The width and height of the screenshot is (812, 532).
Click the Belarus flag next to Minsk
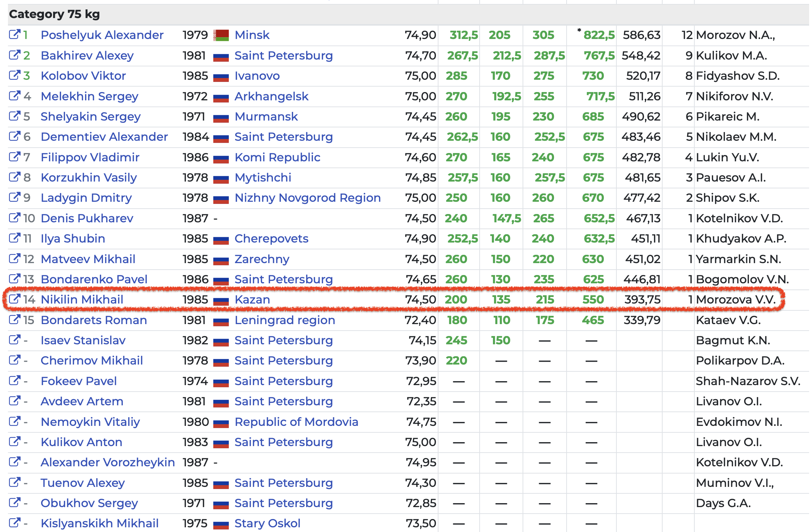[221, 35]
